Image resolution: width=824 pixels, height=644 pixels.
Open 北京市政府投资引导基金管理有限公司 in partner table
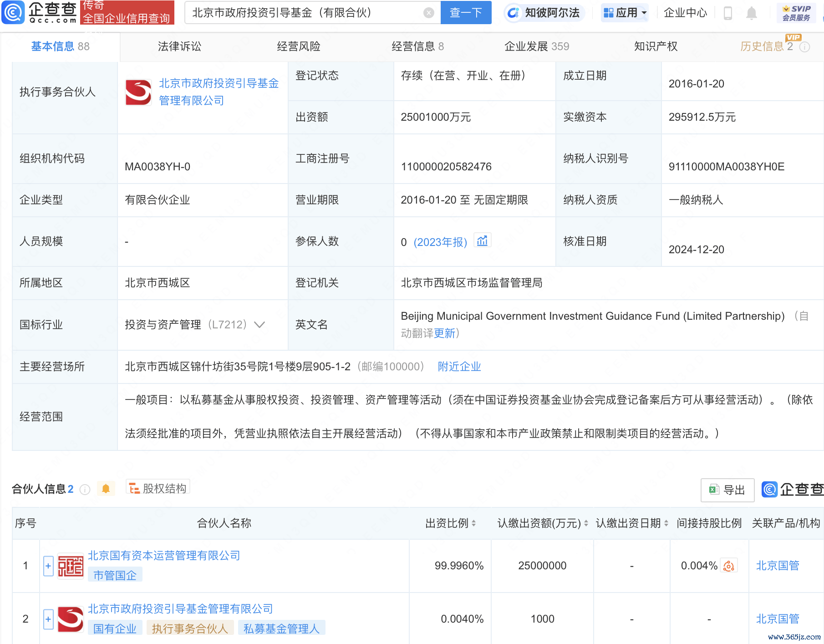[x=180, y=609]
